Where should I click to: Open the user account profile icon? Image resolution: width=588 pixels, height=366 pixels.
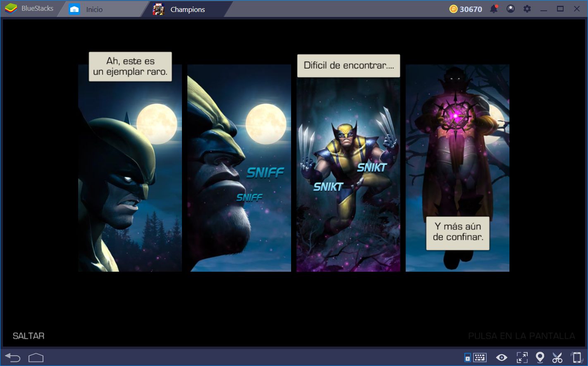[x=511, y=9]
